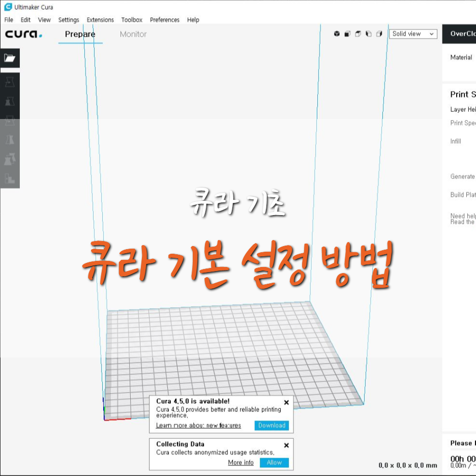Switch camera to right side view icon
The image size is (476, 476).
pos(379,34)
